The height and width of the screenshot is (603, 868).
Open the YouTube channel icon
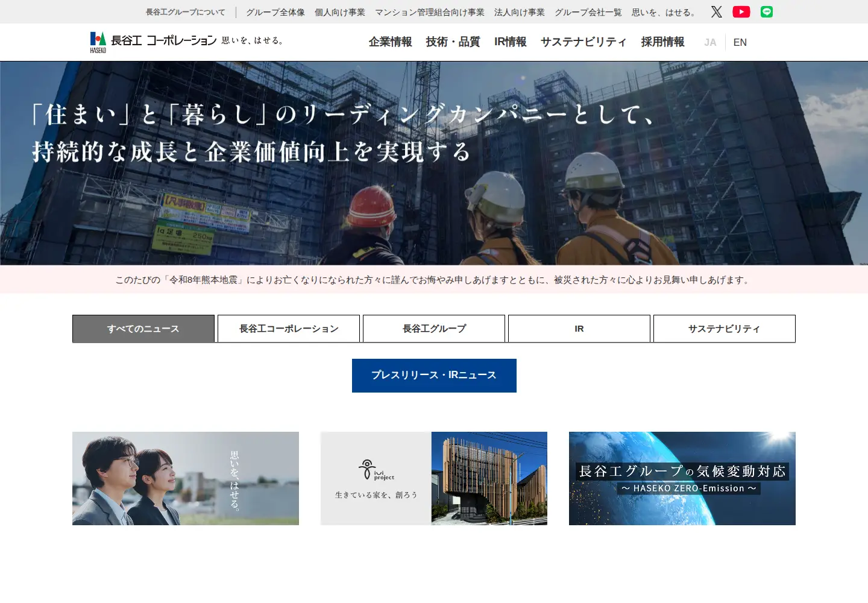click(x=741, y=12)
